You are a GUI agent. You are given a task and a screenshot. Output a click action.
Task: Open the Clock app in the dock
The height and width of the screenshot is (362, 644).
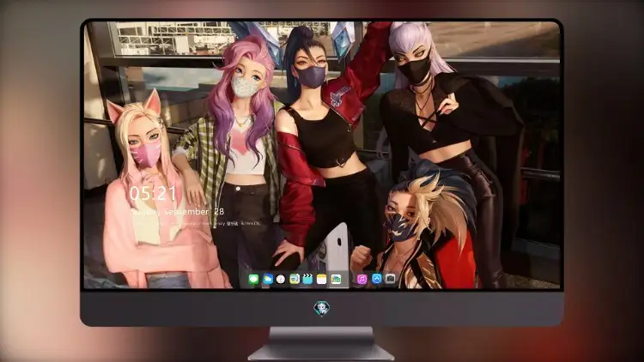tap(281, 280)
